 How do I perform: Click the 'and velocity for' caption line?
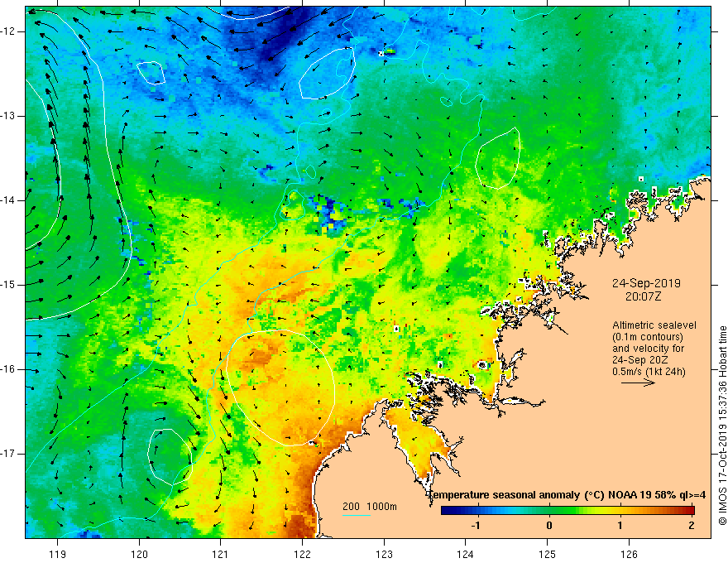tap(648, 349)
